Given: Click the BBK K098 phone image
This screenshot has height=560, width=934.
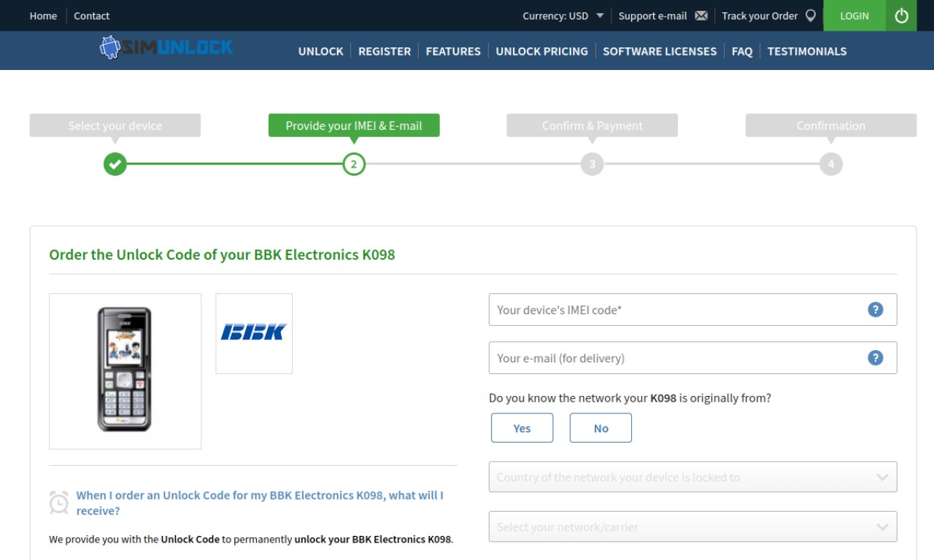Looking at the screenshot, I should (x=125, y=370).
